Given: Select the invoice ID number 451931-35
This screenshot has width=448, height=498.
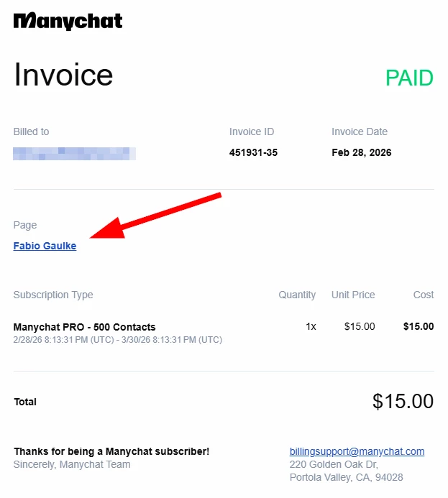Looking at the screenshot, I should tap(253, 152).
